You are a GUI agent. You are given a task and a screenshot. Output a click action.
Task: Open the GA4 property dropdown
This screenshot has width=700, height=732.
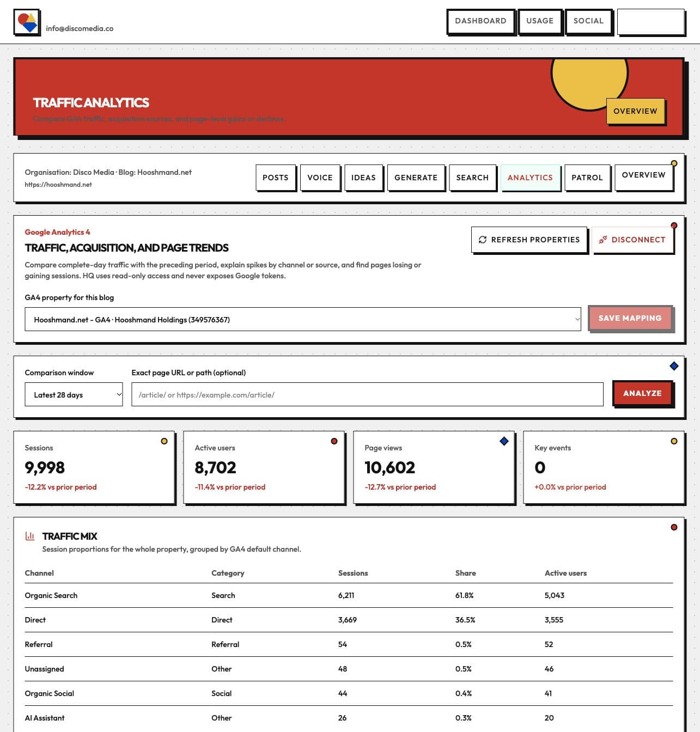[303, 319]
